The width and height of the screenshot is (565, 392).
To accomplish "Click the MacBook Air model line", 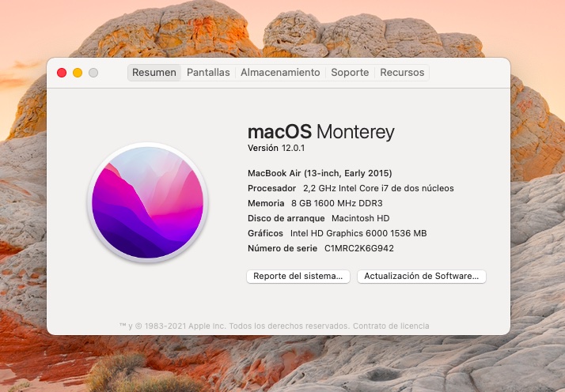I will 320,173.
